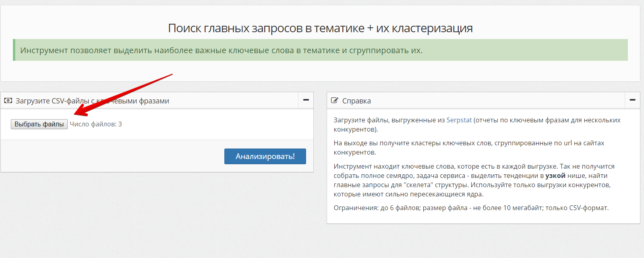Click the Ограничения file limits paragraph
The image size is (644, 258).
click(x=471, y=208)
